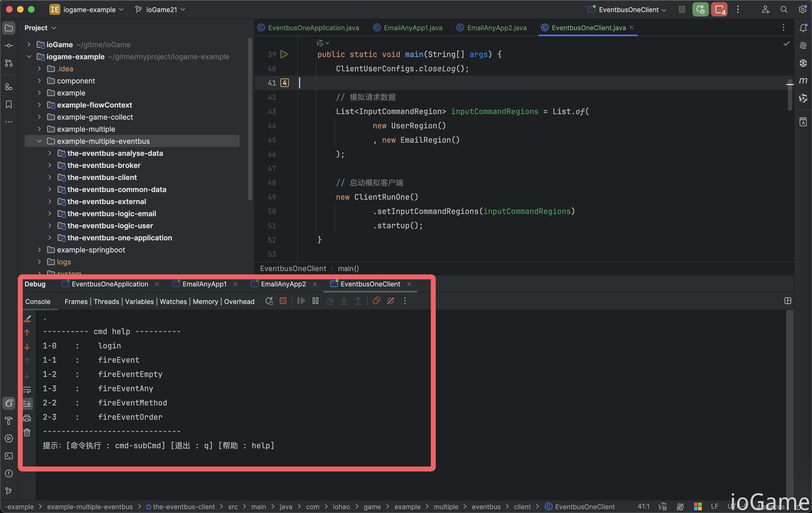
Task: Open Notifications bell in right sidebar
Action: click(x=803, y=28)
